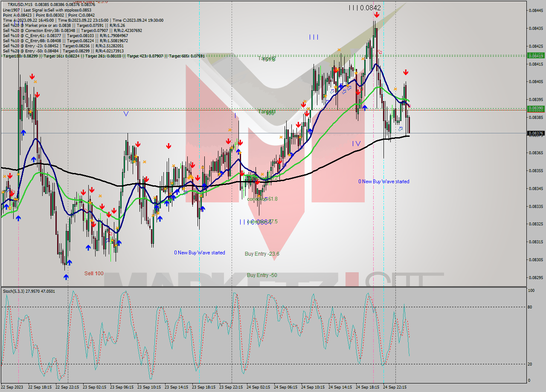Click the 'Sell %20 @ Entry -50' line

coord(64,51)
